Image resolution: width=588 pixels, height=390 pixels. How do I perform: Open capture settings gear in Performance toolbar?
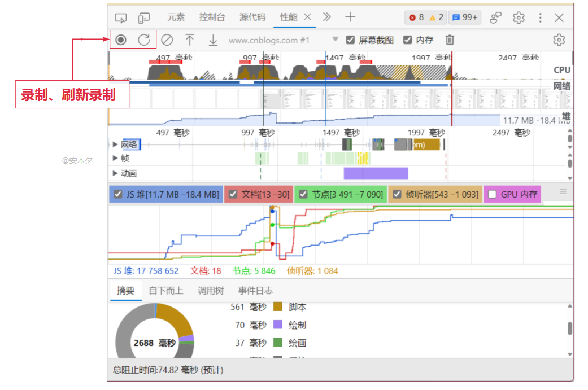click(559, 40)
